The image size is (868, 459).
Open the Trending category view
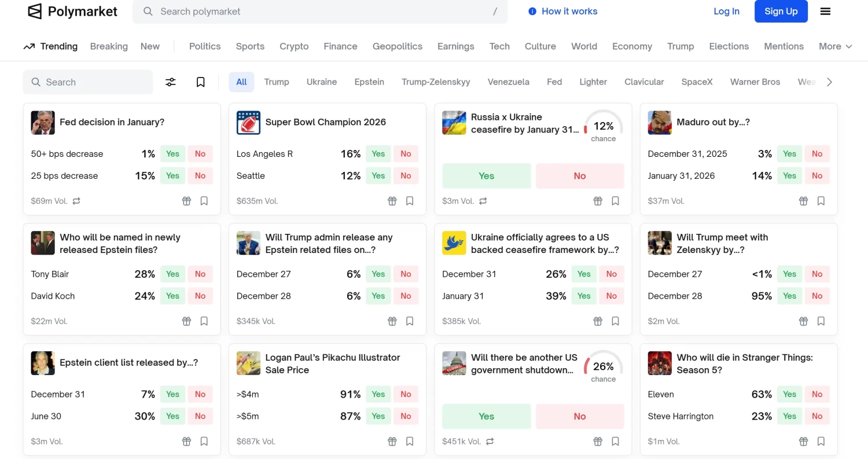[50, 46]
